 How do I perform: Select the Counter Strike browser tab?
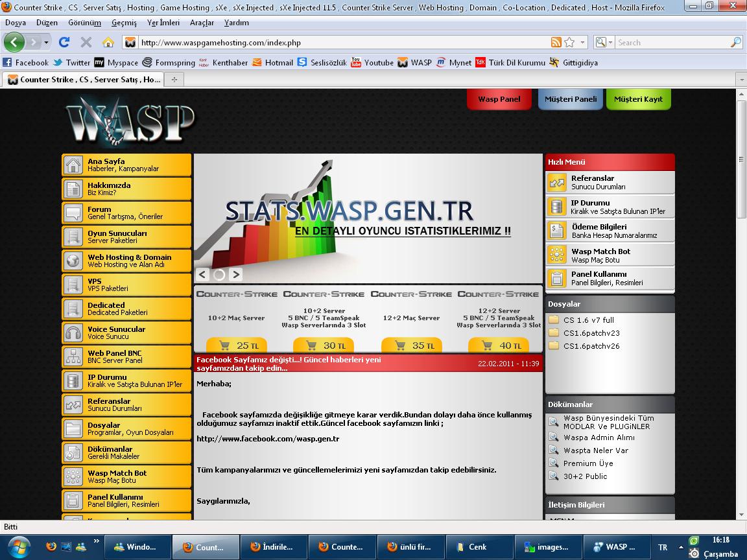pyautogui.click(x=84, y=80)
